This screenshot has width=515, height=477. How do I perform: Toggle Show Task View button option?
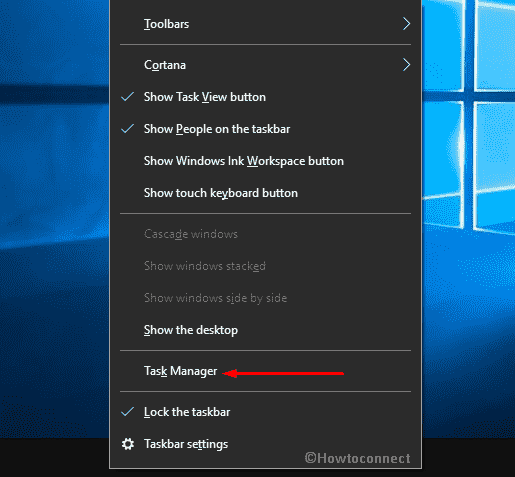pyautogui.click(x=265, y=97)
